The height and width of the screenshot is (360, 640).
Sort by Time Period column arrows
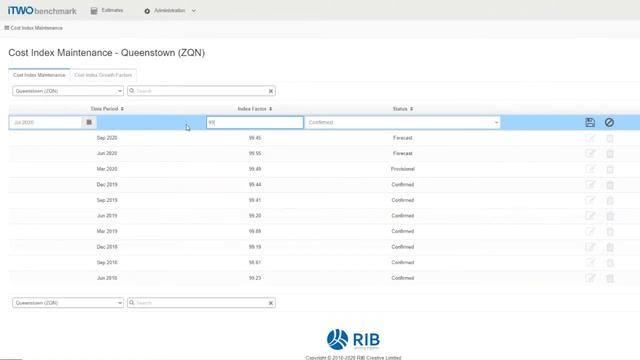(x=122, y=109)
